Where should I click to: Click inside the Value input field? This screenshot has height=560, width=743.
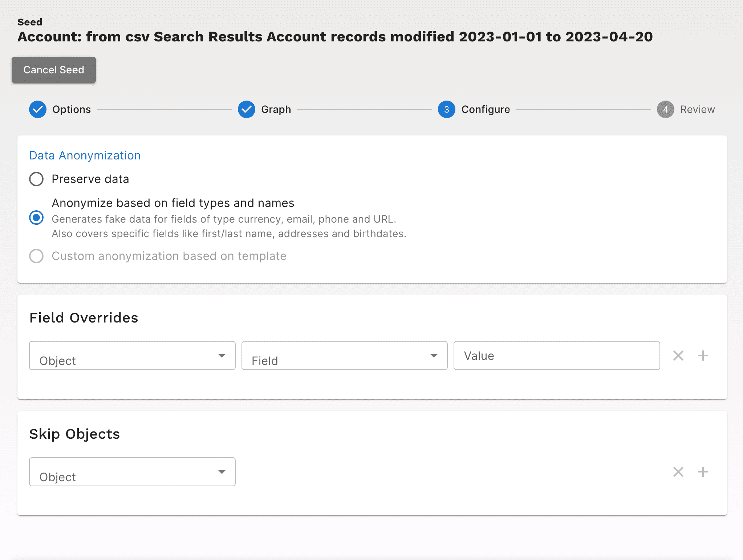[557, 356]
